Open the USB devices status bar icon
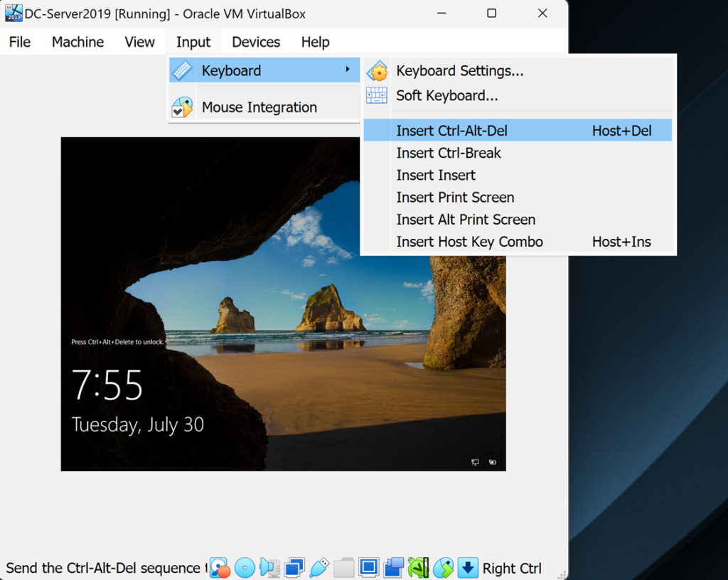This screenshot has width=728, height=580. coord(319,567)
